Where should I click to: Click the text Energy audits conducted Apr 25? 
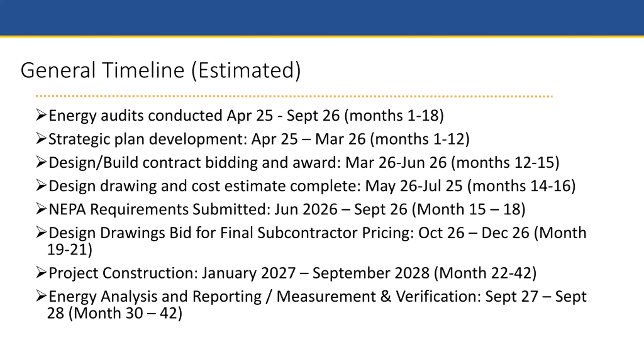[x=161, y=116]
